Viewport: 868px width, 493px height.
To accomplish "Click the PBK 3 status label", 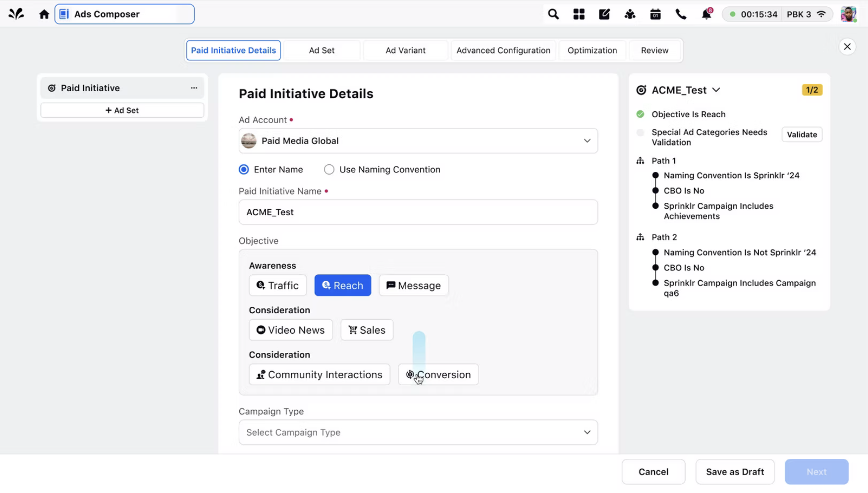I will 799,14.
